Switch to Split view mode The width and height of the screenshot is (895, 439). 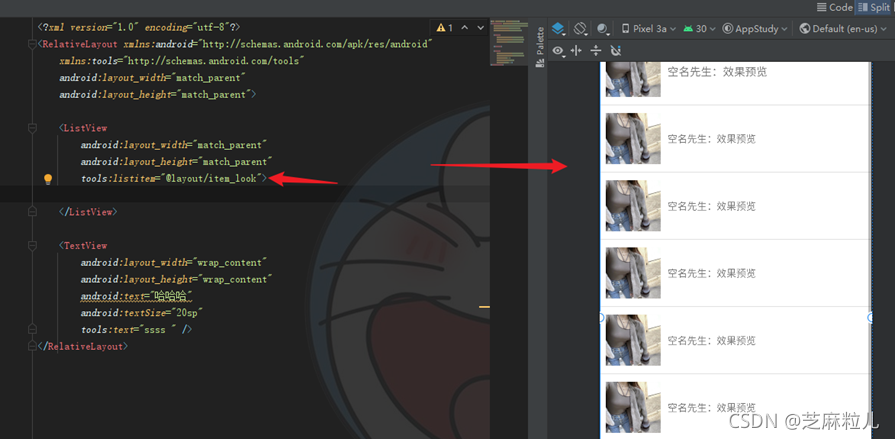tap(873, 7)
